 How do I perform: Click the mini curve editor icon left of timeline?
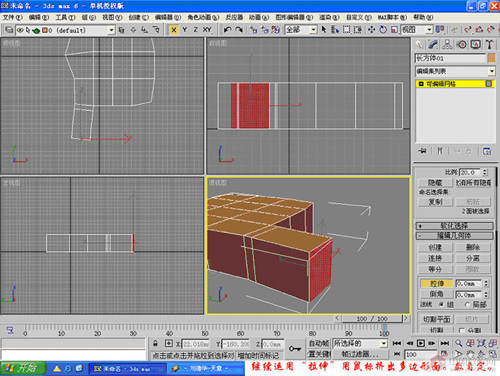coord(10,330)
